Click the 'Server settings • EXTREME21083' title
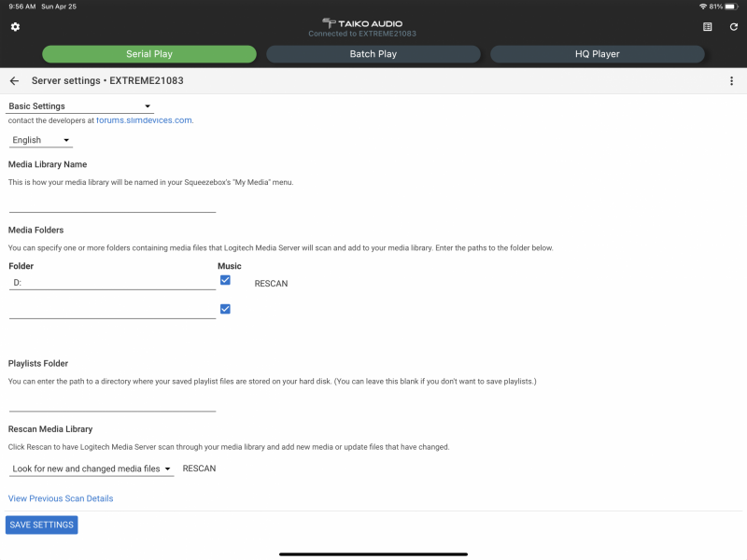The width and height of the screenshot is (747, 560). 107,81
